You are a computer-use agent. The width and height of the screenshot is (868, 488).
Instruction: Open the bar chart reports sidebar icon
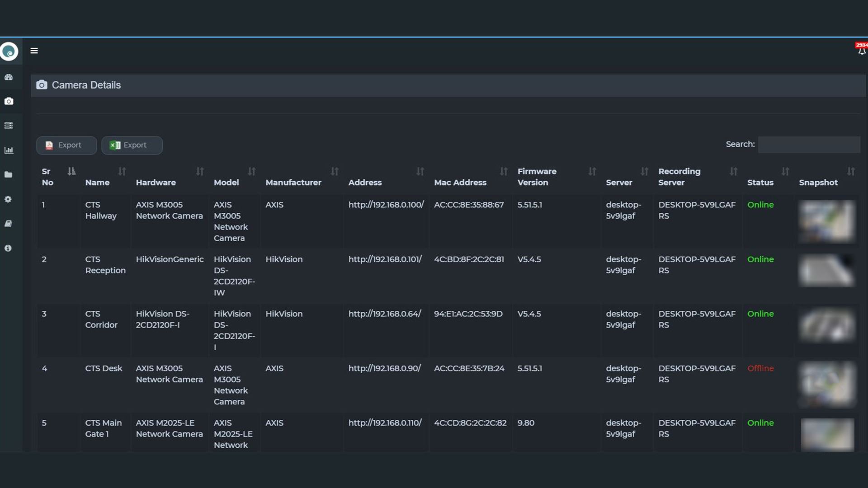tap(9, 150)
